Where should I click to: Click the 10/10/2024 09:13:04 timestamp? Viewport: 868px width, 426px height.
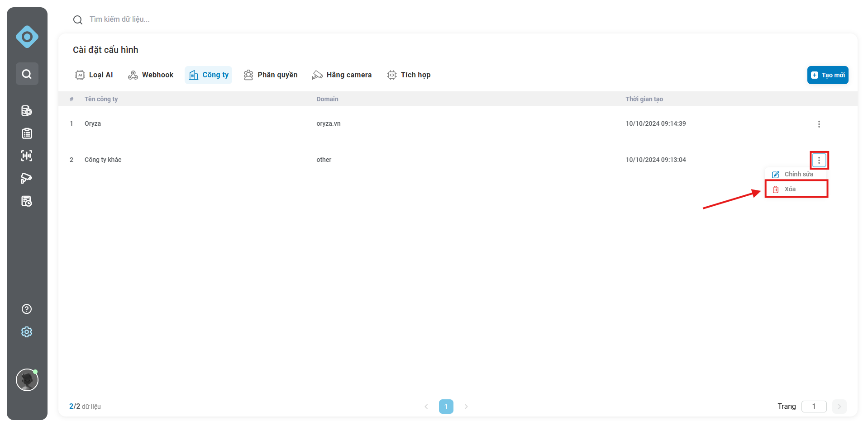pos(656,160)
